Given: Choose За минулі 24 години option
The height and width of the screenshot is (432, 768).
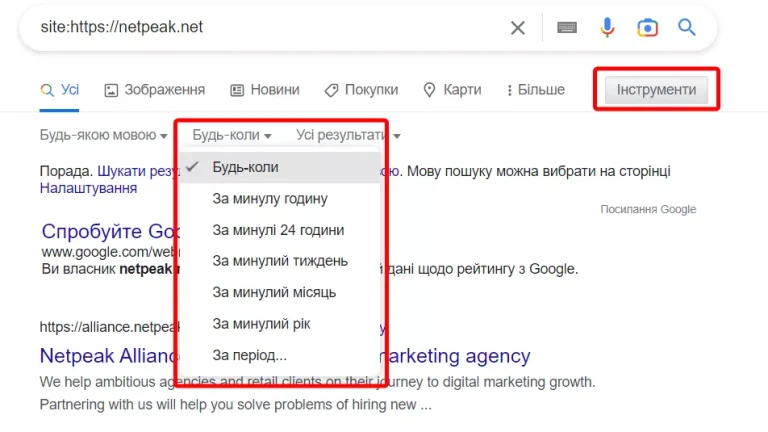Looking at the screenshot, I should coord(280,230).
